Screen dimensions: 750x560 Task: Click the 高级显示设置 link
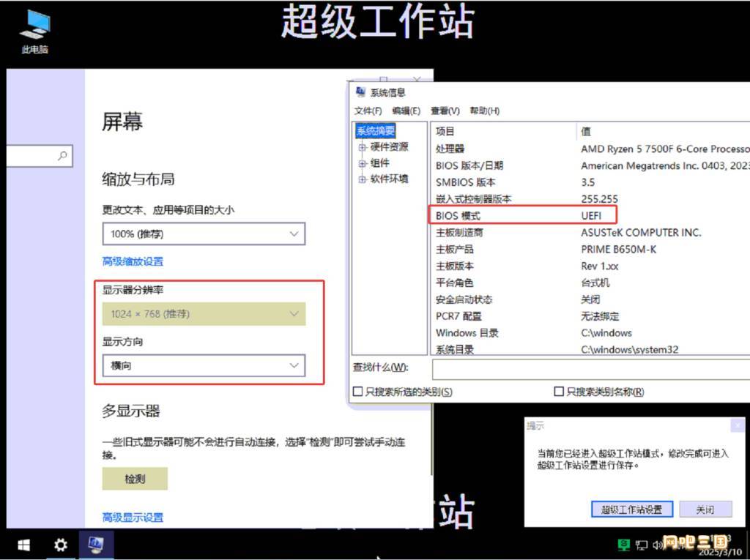tap(133, 517)
